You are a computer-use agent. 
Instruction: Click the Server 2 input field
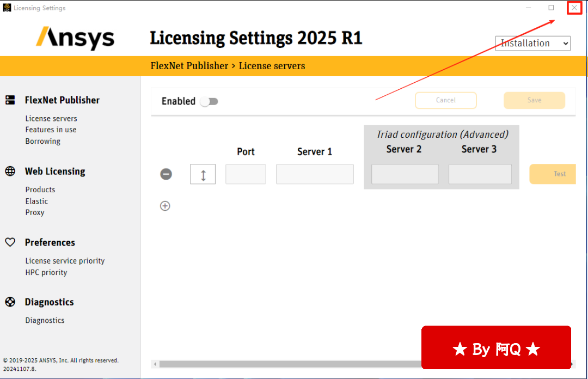tap(405, 174)
